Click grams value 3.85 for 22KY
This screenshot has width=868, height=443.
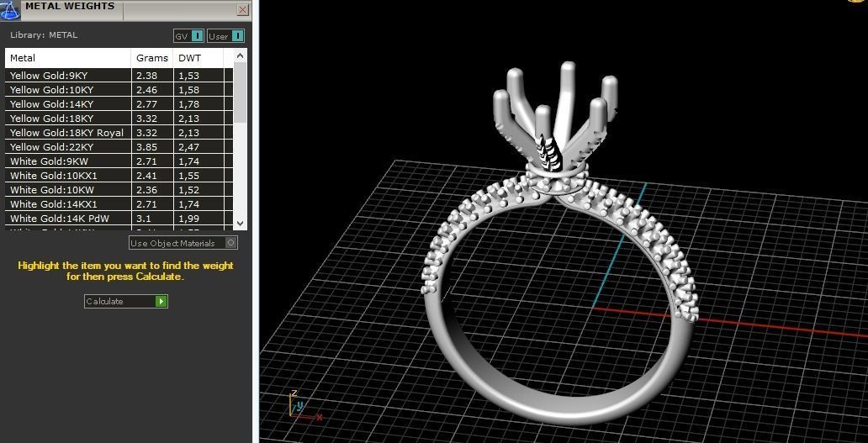coord(146,147)
